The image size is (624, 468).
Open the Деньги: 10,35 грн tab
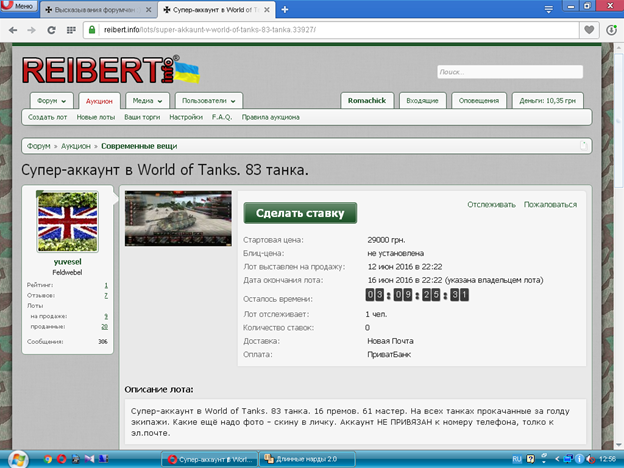548,101
